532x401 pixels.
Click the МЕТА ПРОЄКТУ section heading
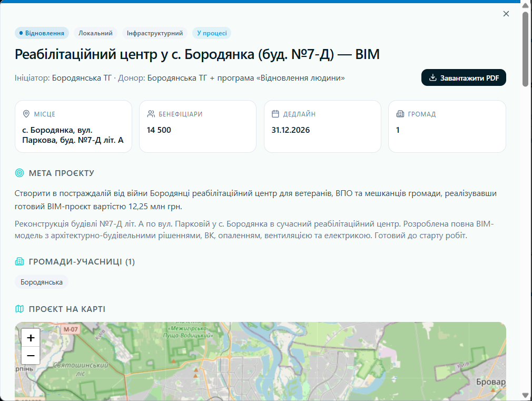62,173
